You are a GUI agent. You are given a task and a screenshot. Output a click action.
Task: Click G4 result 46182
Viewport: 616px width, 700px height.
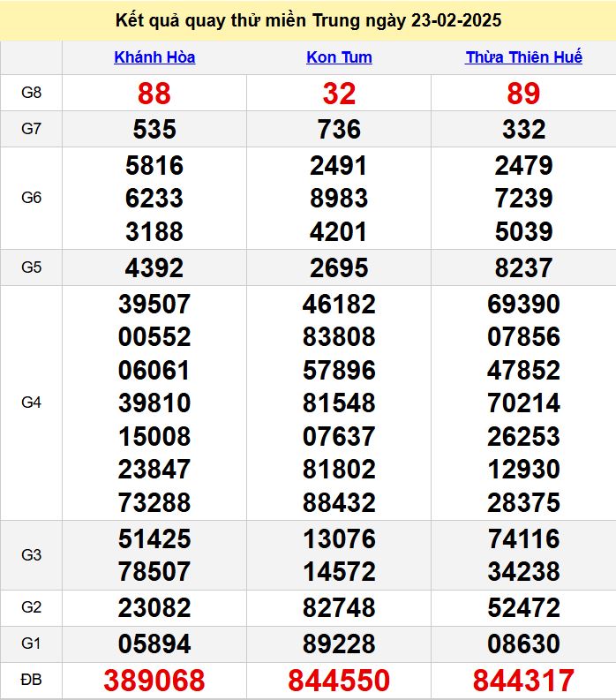coord(339,304)
